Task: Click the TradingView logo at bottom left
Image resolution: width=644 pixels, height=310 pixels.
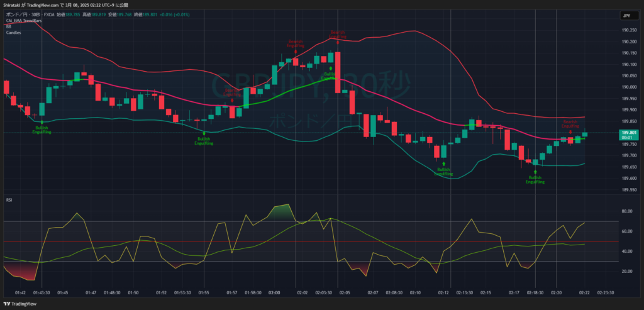Action: [x=19, y=304]
